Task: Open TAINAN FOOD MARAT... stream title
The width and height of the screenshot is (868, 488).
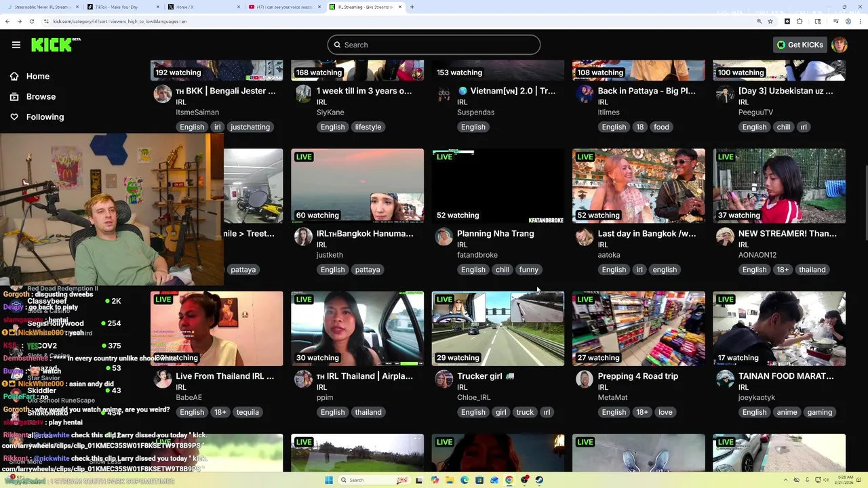Action: point(786,376)
